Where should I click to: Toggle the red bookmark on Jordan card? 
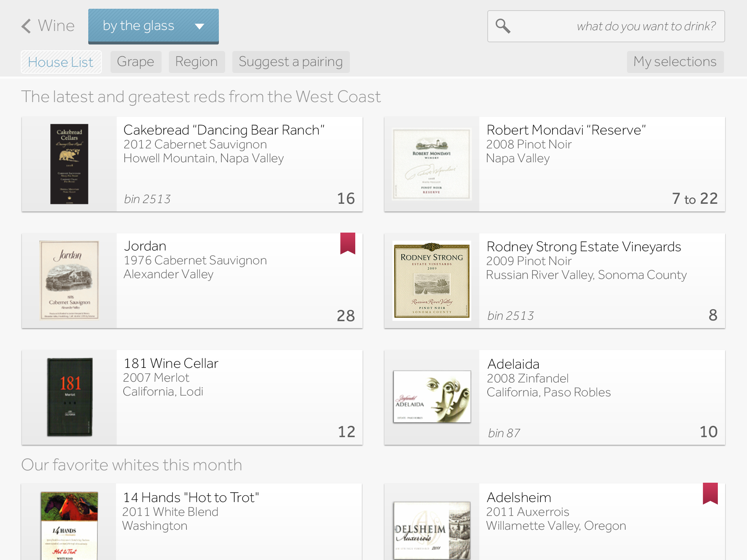348,243
